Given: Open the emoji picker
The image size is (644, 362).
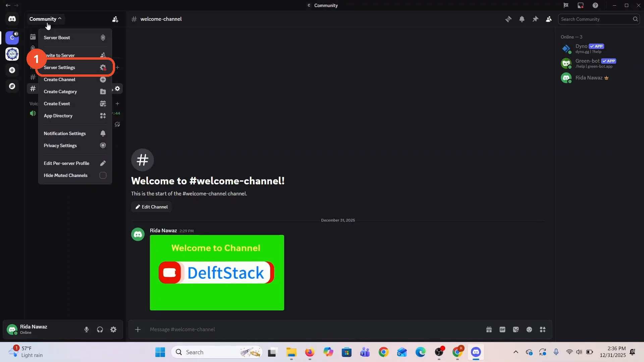Looking at the screenshot, I should 529,329.
